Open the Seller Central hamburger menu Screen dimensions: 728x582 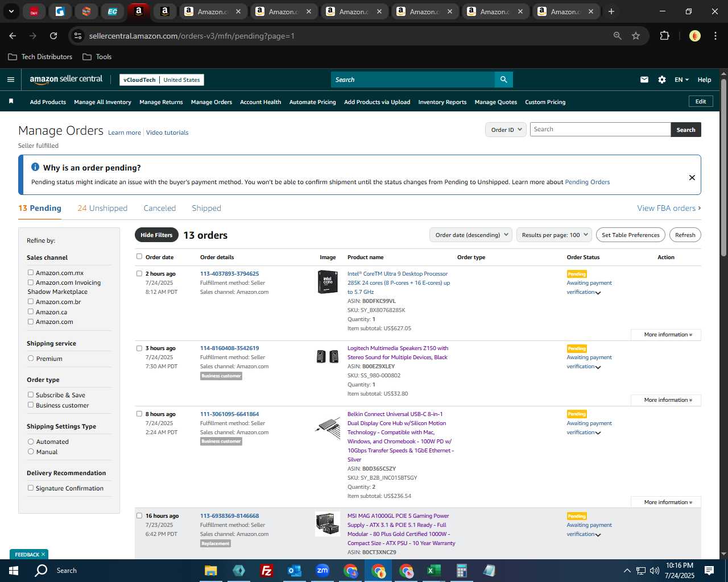[x=11, y=80]
